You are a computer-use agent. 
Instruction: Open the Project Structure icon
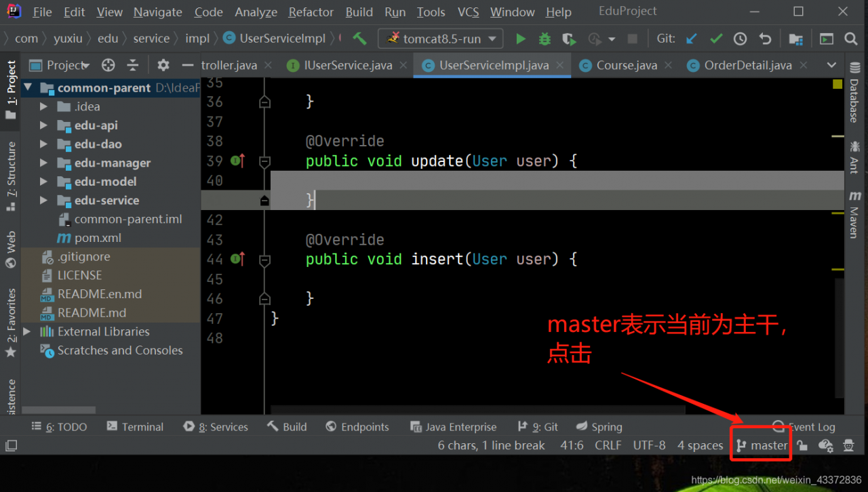(x=795, y=39)
